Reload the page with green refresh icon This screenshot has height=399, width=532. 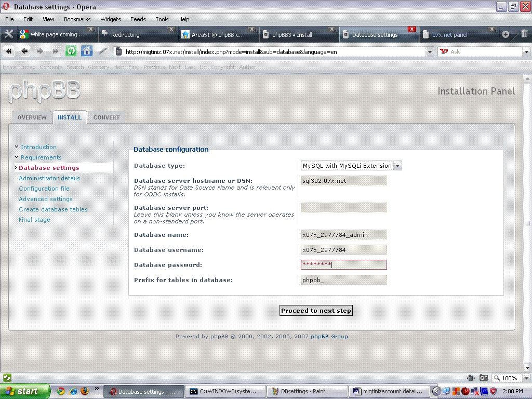[x=71, y=51]
